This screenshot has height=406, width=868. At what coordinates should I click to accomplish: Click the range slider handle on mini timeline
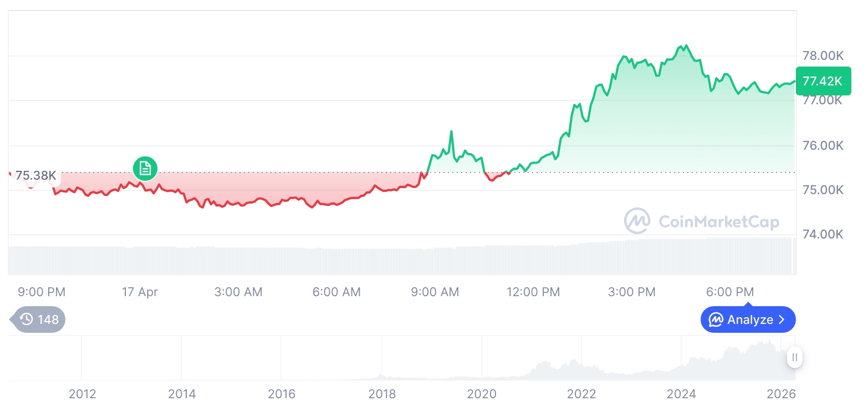point(795,357)
